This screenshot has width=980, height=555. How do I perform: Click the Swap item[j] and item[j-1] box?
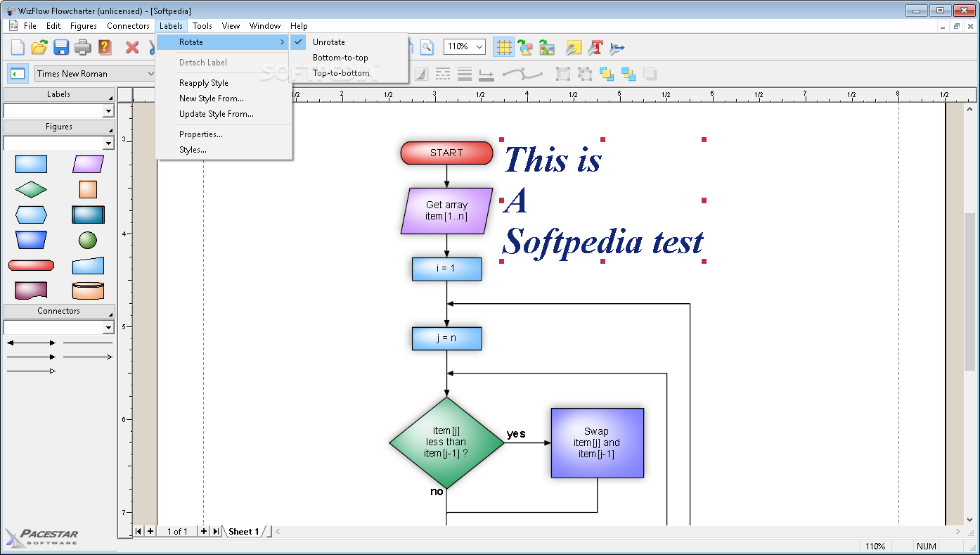pyautogui.click(x=597, y=443)
